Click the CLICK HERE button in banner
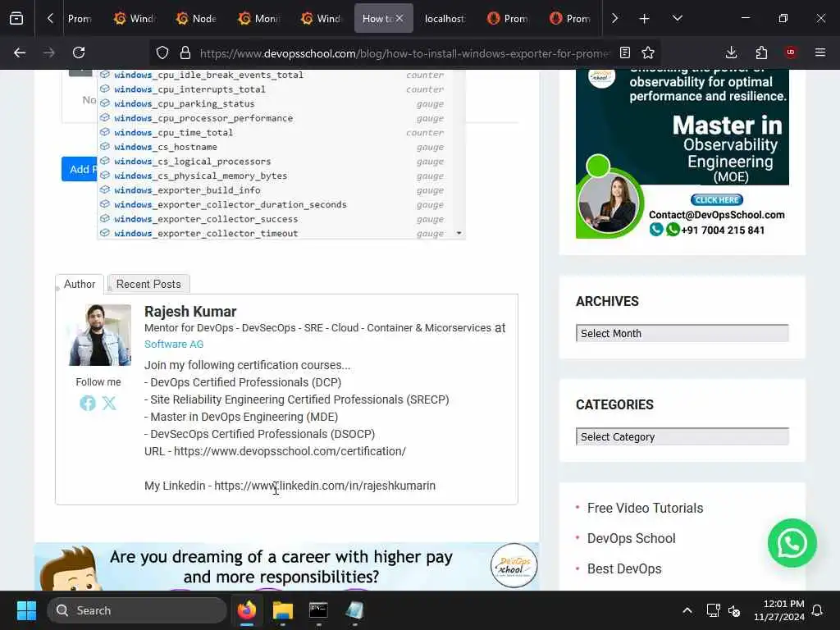 (717, 200)
